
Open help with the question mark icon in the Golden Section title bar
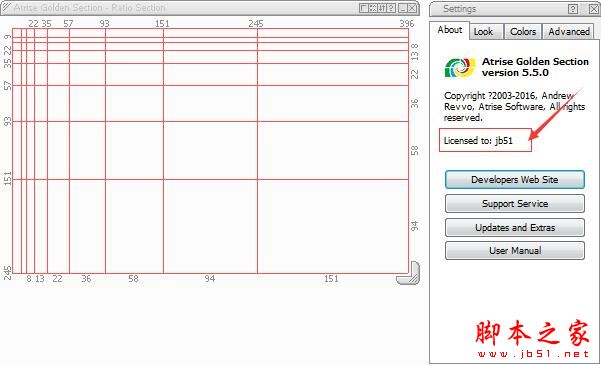(x=391, y=8)
